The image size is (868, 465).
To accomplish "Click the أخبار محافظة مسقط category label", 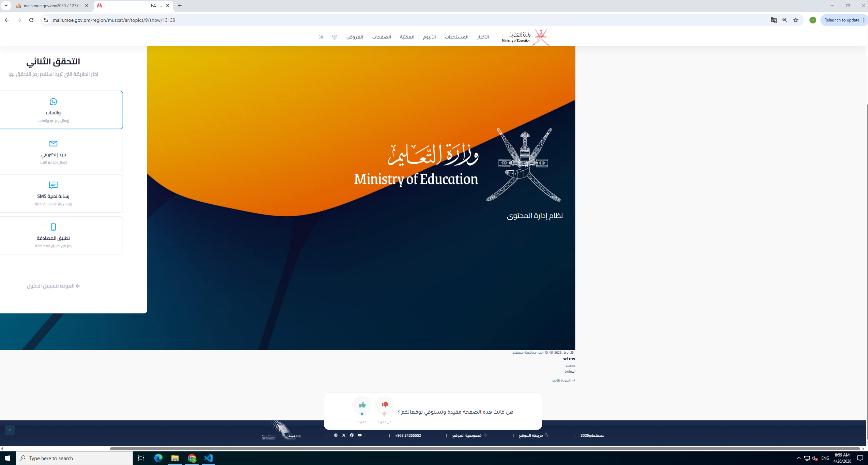I will click(528, 353).
